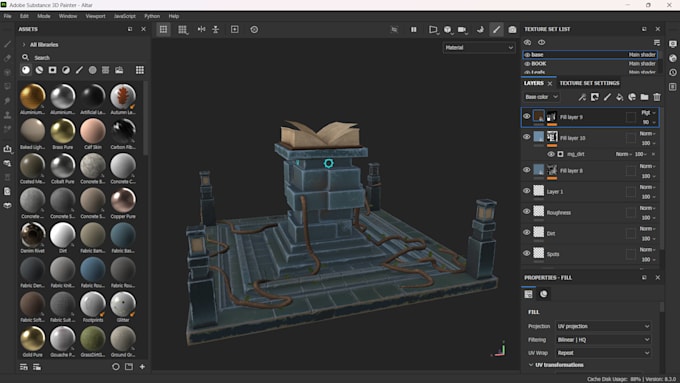Switch to Texture Set Settings tab

(589, 83)
